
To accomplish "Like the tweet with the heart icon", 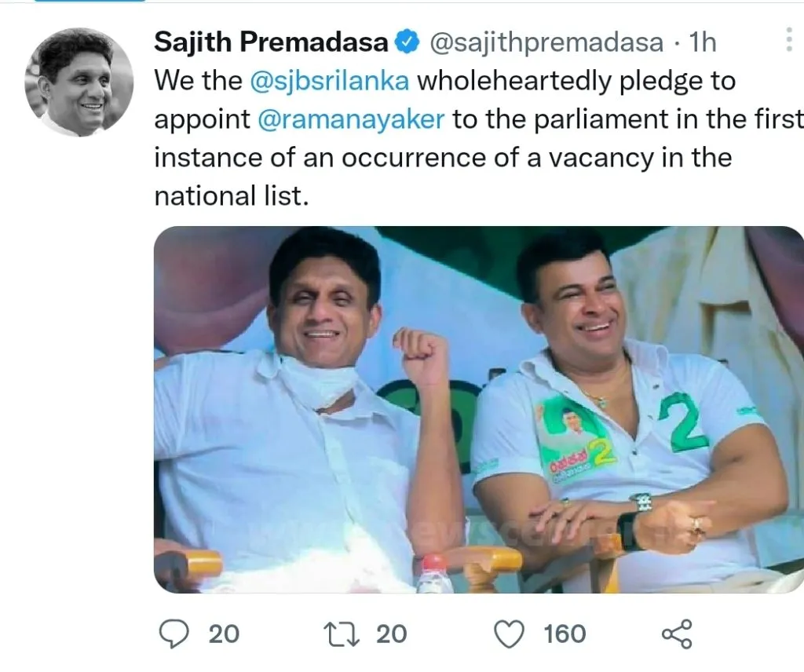I will [x=509, y=634].
